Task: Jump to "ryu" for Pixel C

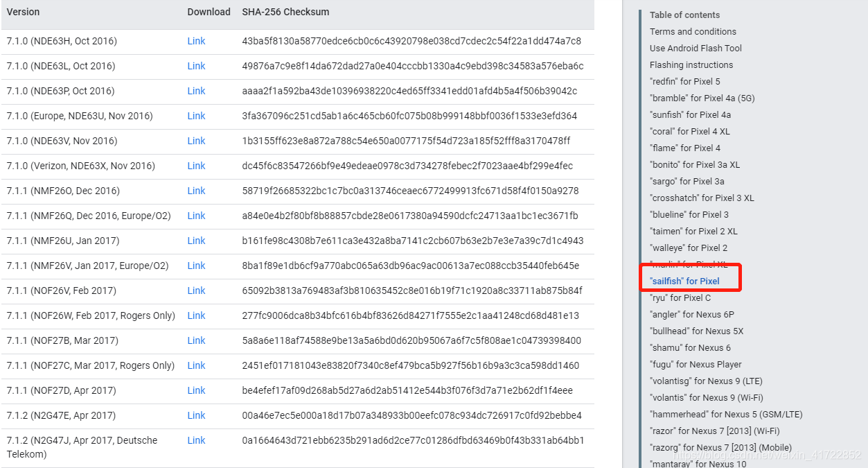Action: pyautogui.click(x=680, y=297)
